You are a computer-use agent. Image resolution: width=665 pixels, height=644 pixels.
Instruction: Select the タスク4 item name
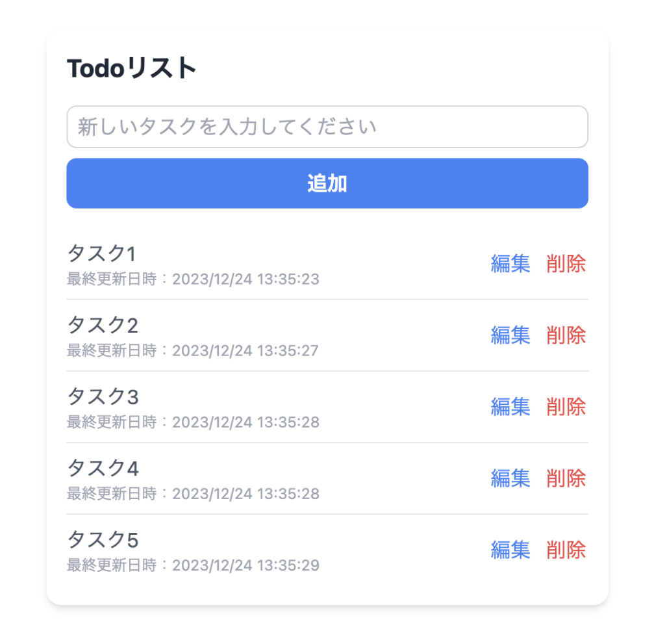tap(103, 468)
